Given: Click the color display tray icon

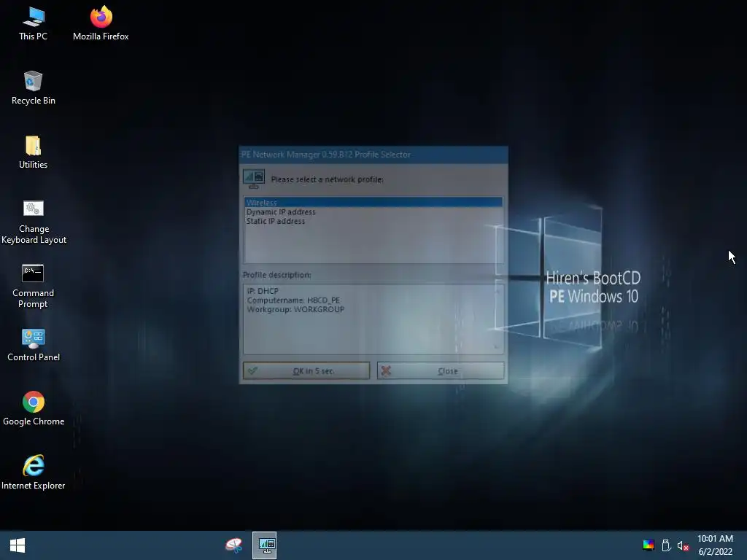Looking at the screenshot, I should (x=648, y=545).
